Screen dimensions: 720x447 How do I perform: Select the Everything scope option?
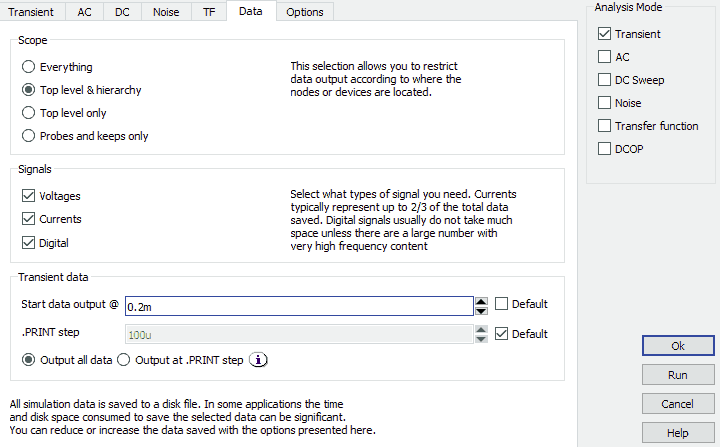(29, 67)
